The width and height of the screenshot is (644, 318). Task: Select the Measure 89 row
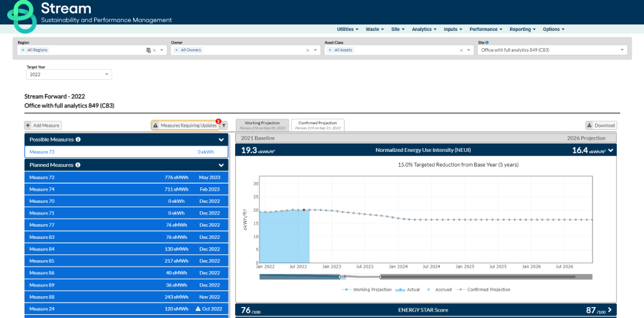point(126,285)
